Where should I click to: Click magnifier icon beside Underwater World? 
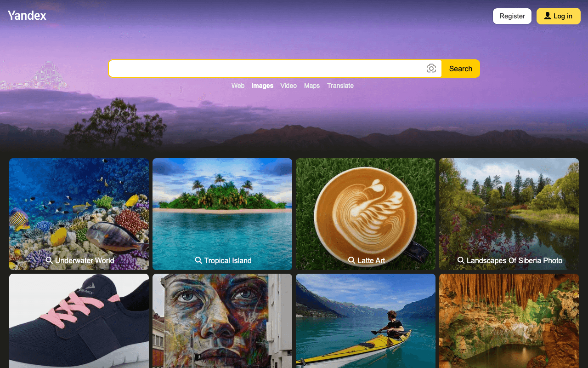[x=49, y=260]
